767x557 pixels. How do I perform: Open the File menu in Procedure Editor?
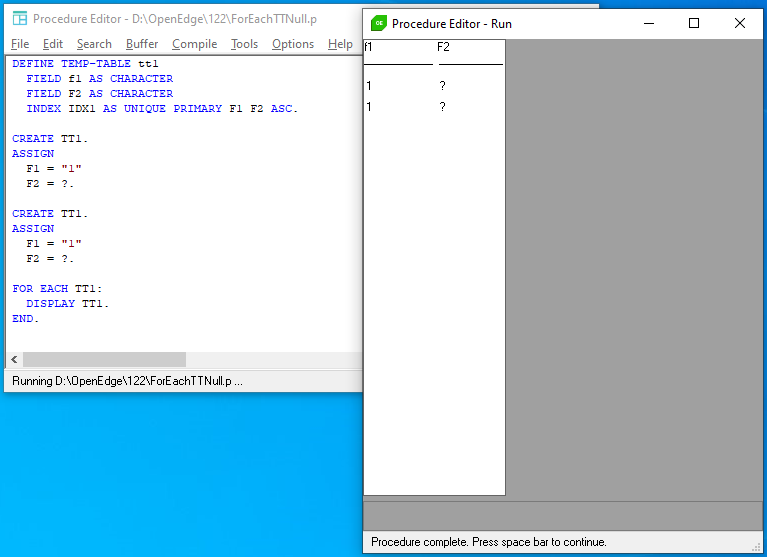click(x=20, y=44)
